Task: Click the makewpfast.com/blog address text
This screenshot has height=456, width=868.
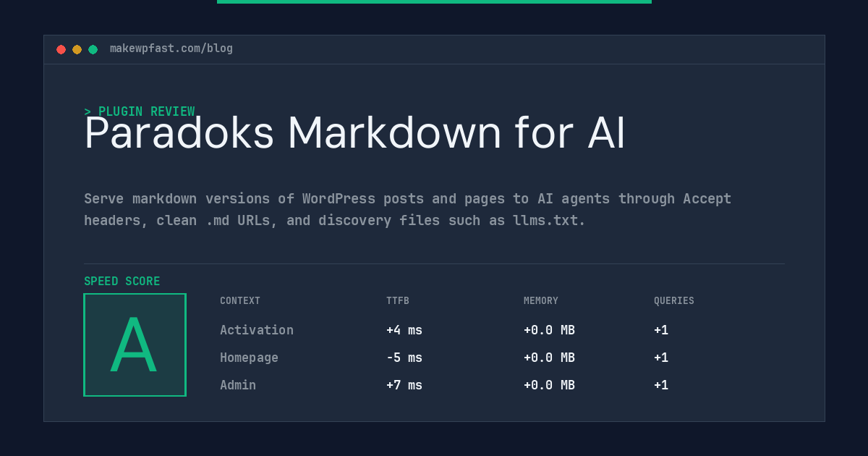Action: point(171,48)
